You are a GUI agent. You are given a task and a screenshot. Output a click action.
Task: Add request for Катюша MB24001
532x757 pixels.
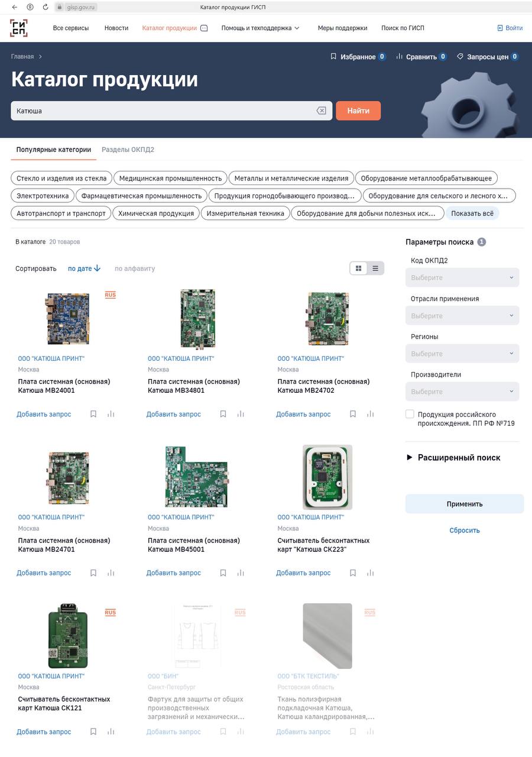[44, 414]
